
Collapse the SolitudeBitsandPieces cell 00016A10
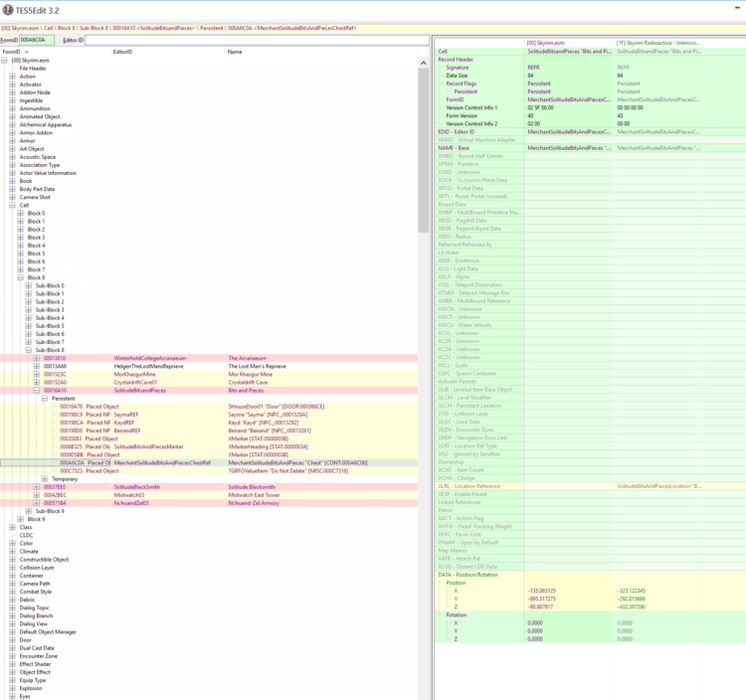coord(37,391)
